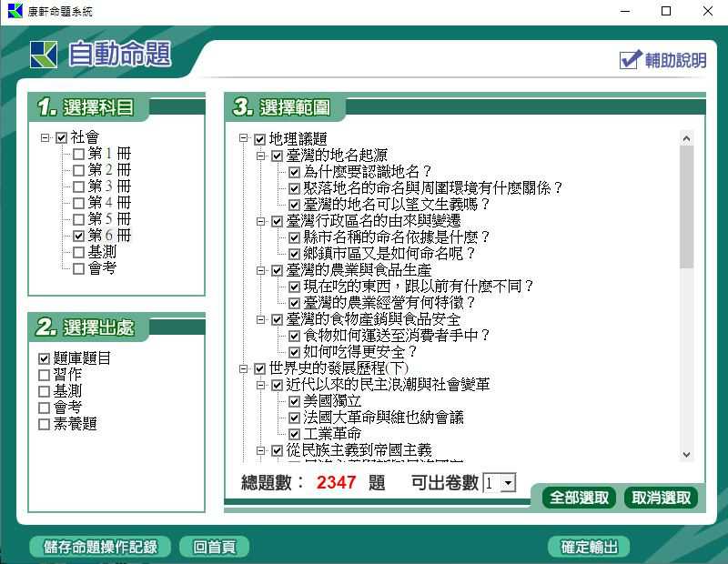Click 取消選取 button

661,498
